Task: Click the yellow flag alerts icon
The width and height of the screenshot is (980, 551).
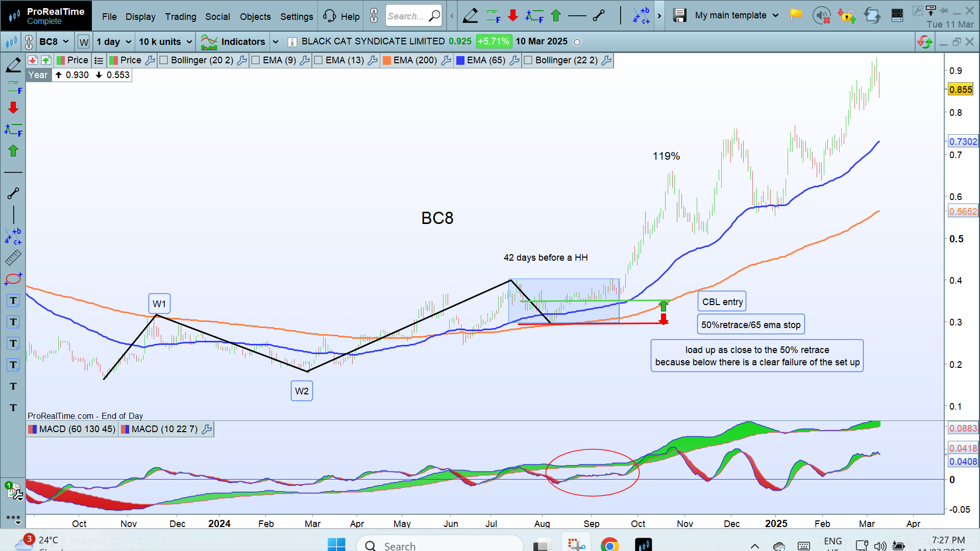Action: [796, 15]
